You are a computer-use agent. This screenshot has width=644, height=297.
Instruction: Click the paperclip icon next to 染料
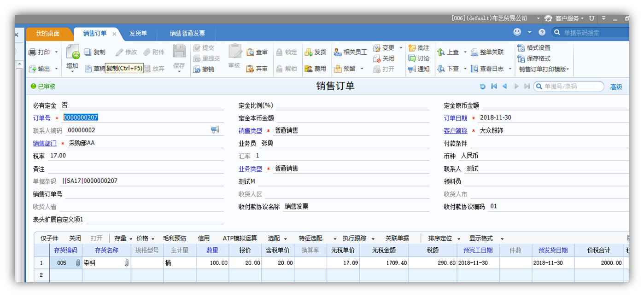click(x=126, y=263)
